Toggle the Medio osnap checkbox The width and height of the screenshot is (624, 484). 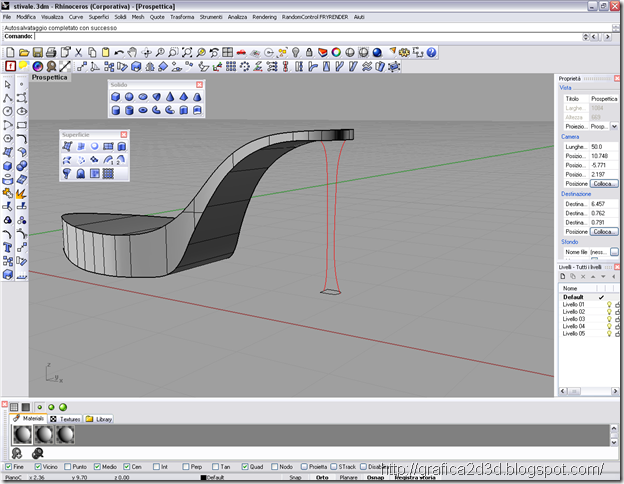pyautogui.click(x=97, y=466)
